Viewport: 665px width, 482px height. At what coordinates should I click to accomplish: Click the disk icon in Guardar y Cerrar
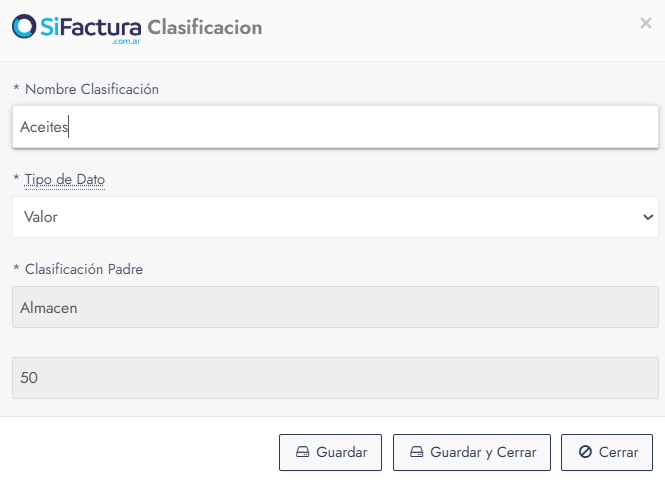[416, 452]
